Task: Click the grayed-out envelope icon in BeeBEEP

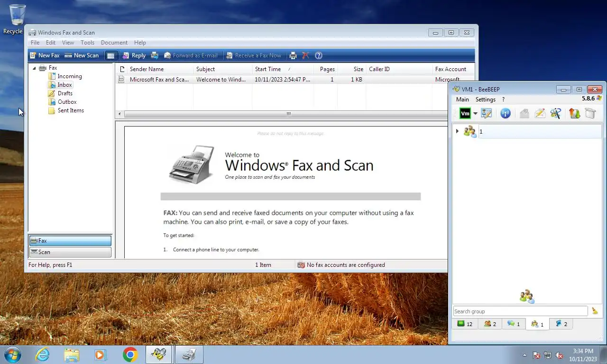Action: [524, 113]
